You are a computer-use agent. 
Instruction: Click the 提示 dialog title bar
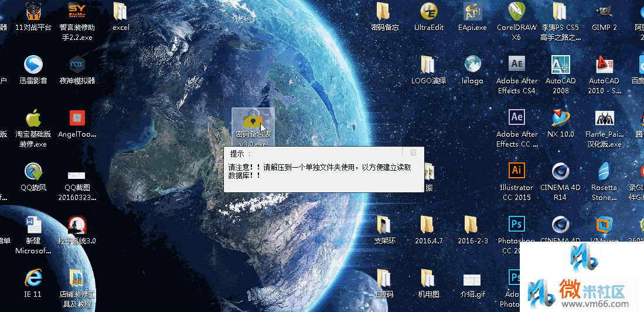(x=323, y=153)
